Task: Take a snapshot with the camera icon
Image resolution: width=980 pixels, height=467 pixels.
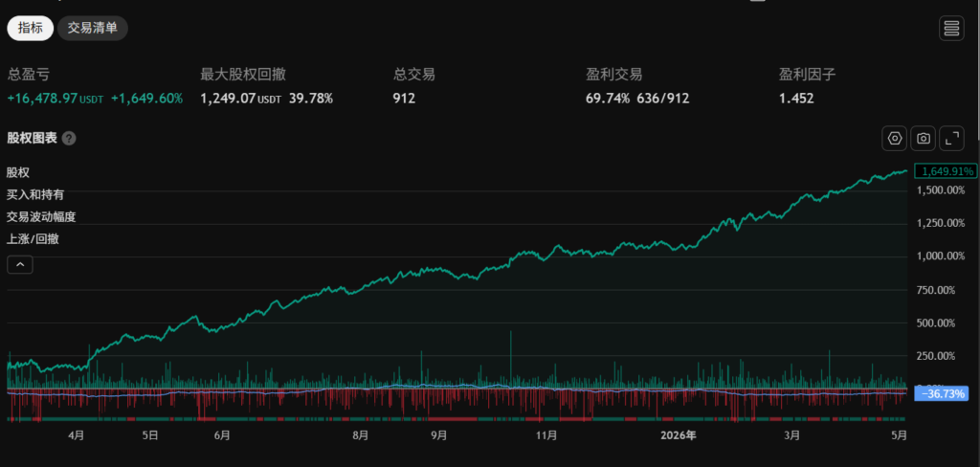Action: (923, 138)
